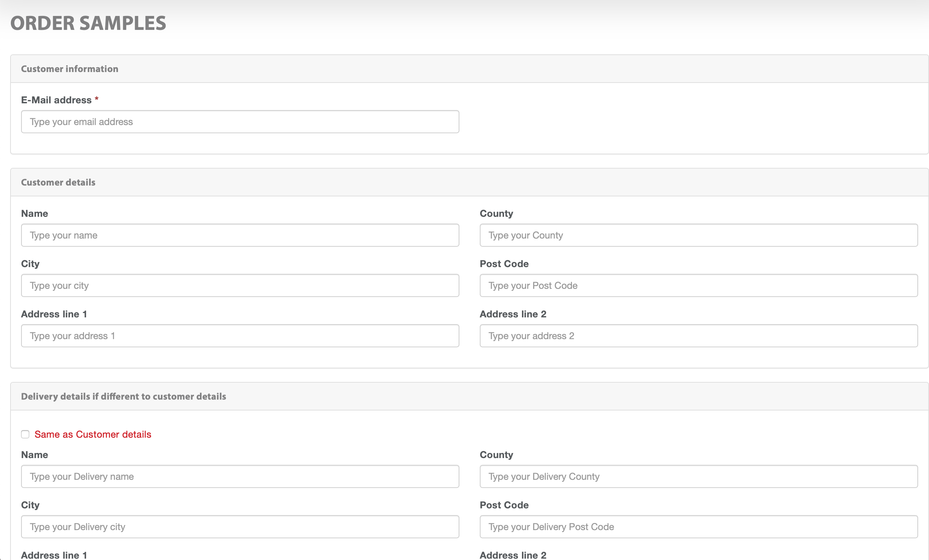
Task: Click customer Address line 2 input
Action: click(x=698, y=336)
